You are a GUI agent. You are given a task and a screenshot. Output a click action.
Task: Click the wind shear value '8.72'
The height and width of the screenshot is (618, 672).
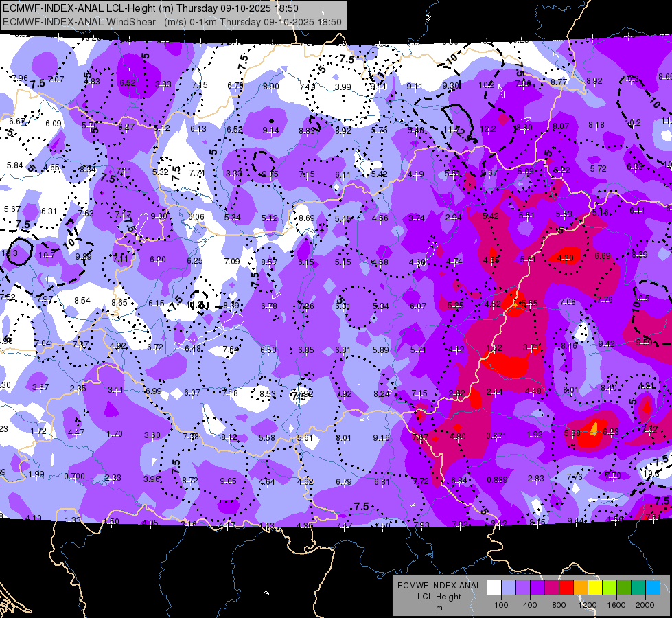tap(190, 481)
